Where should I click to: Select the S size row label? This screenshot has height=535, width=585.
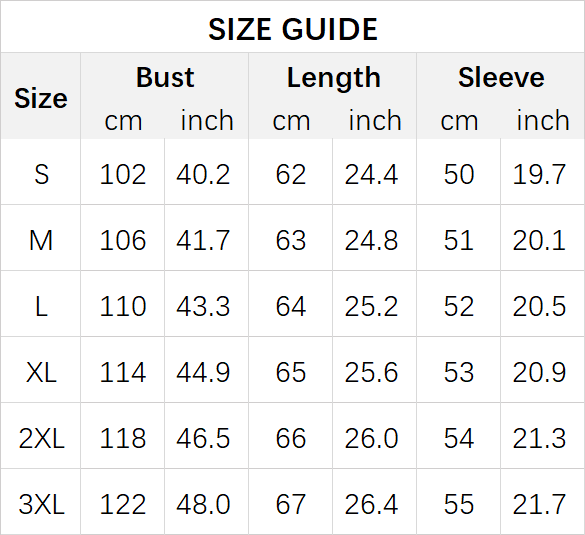(41, 174)
